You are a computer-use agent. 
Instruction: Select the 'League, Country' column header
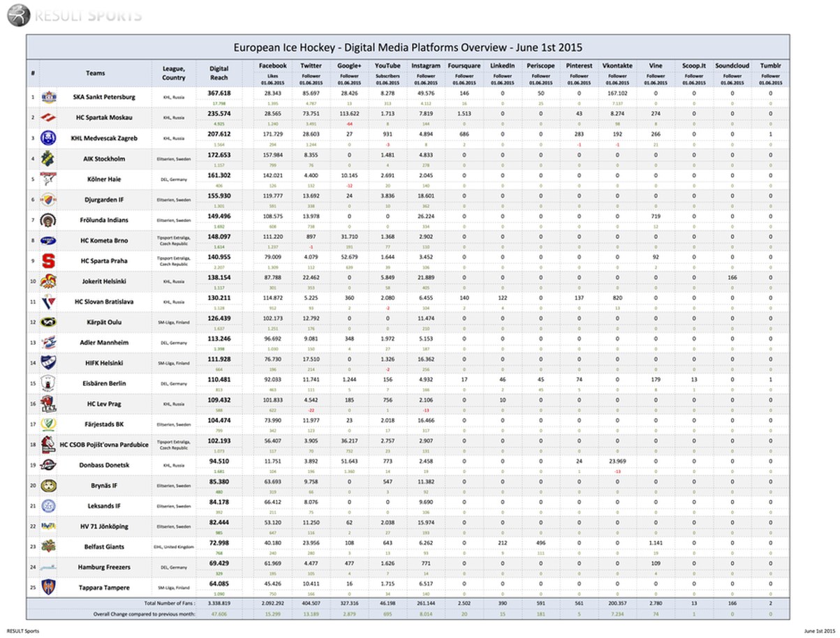point(173,73)
